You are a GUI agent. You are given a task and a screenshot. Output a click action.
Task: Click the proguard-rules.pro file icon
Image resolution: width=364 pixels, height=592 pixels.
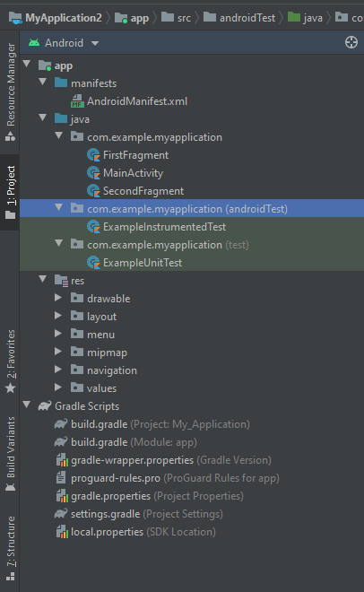pos(61,478)
